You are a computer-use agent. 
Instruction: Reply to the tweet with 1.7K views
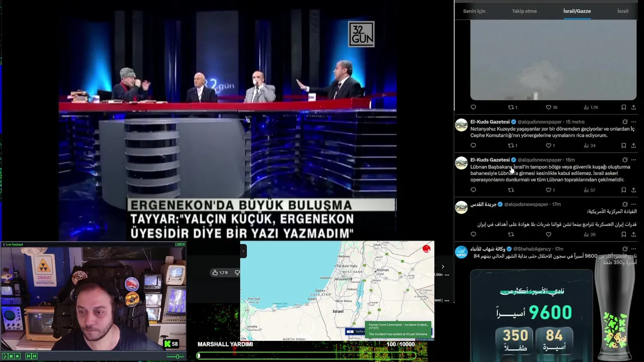tap(473, 107)
